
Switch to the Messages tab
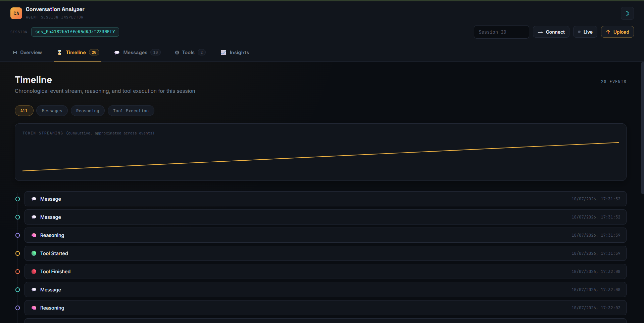pos(137,52)
